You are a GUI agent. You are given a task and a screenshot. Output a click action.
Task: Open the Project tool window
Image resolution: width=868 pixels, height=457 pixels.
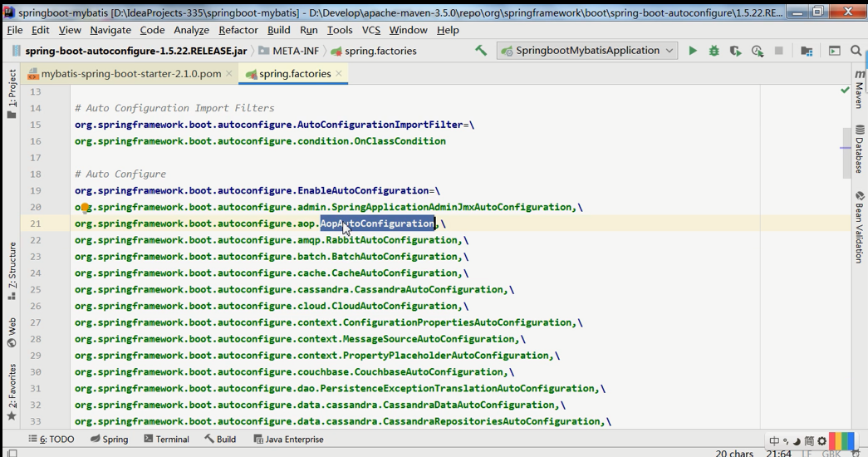click(x=12, y=94)
